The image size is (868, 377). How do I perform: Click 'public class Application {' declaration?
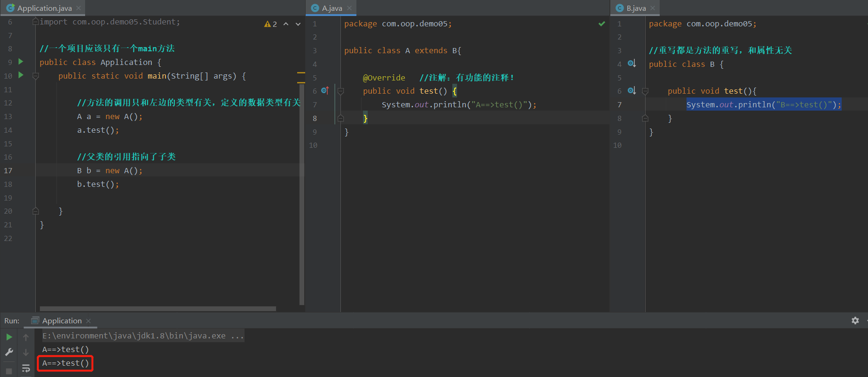tap(100, 62)
